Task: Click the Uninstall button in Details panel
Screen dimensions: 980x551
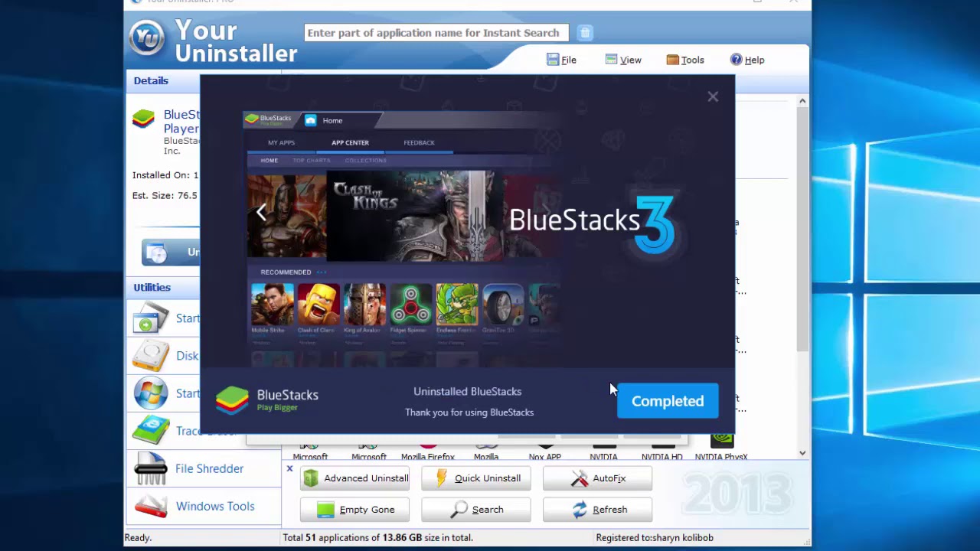Action: point(171,253)
